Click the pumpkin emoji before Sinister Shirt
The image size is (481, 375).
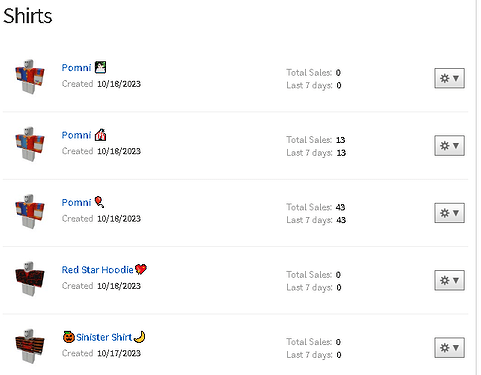[x=69, y=337]
